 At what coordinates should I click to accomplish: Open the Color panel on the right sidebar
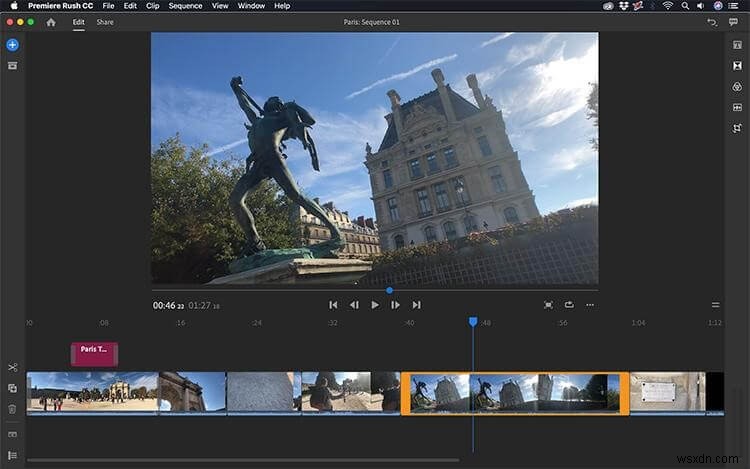click(737, 87)
